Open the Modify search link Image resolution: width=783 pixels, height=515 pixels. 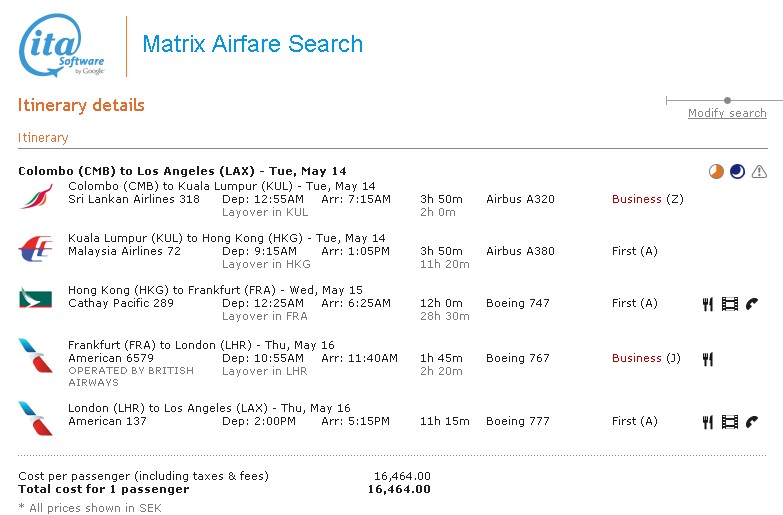tap(727, 113)
